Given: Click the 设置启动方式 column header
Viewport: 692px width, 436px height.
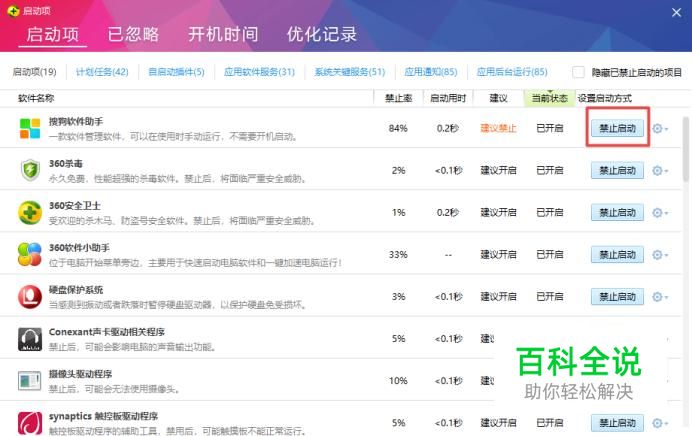Looking at the screenshot, I should click(605, 98).
